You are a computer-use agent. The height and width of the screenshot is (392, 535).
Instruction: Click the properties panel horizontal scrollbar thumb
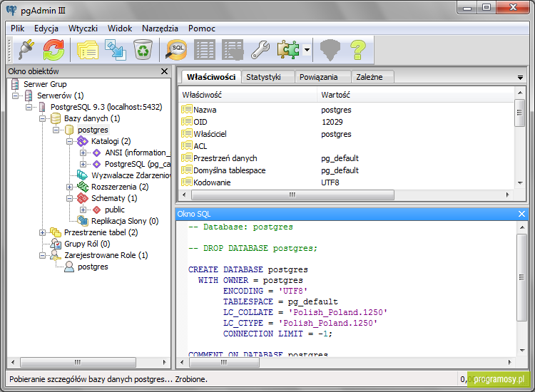[292, 195]
